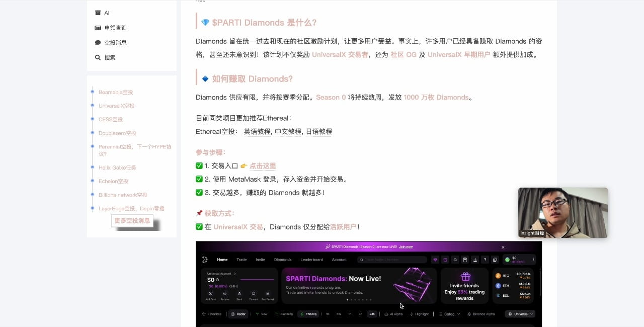Screen dimensions: 644x327
Task: Open the Universal chain selector dropdown
Action: [x=520, y=314]
